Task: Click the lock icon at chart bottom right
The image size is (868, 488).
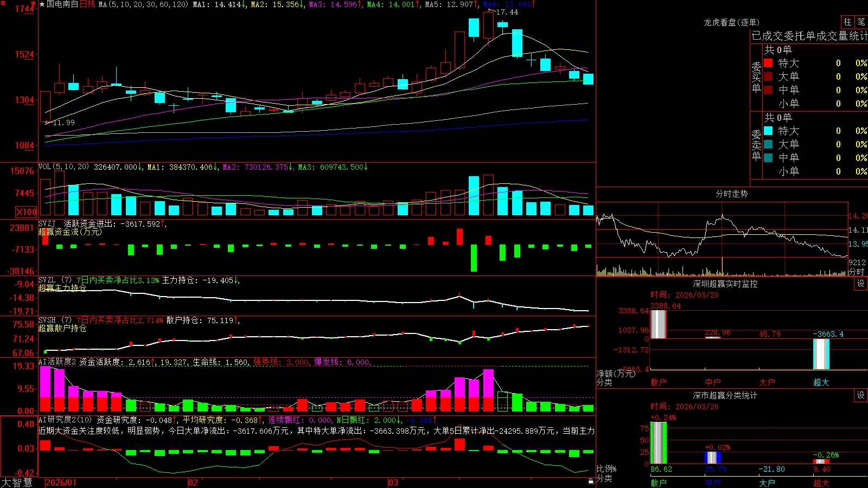Action: [x=591, y=481]
